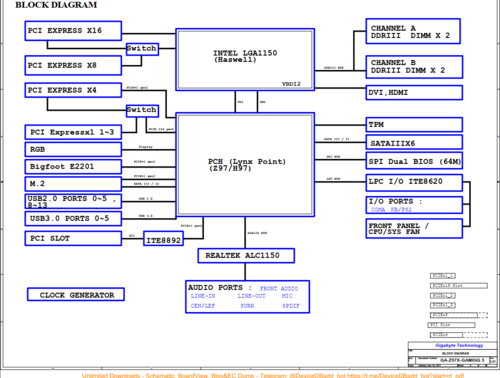Select the FRONT PANEL / CPU/SYS FAN block
The width and height of the screenshot is (500, 378).
pyautogui.click(x=414, y=229)
